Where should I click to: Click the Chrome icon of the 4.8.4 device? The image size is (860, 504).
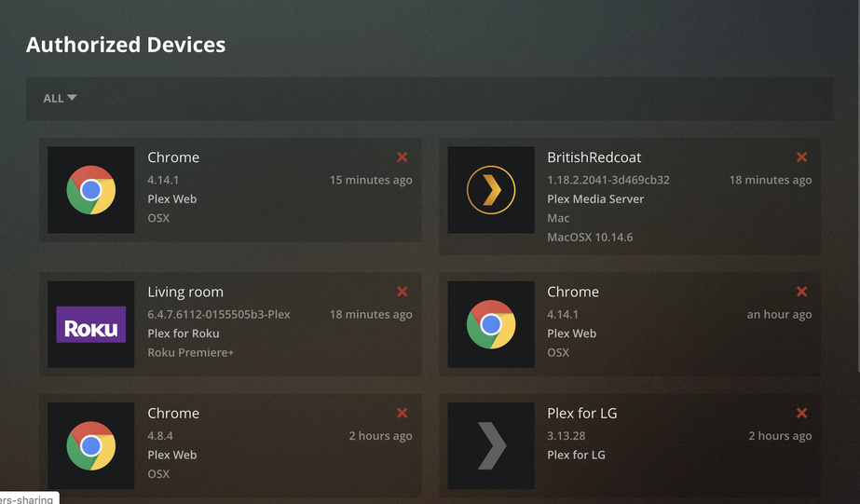pos(91,445)
